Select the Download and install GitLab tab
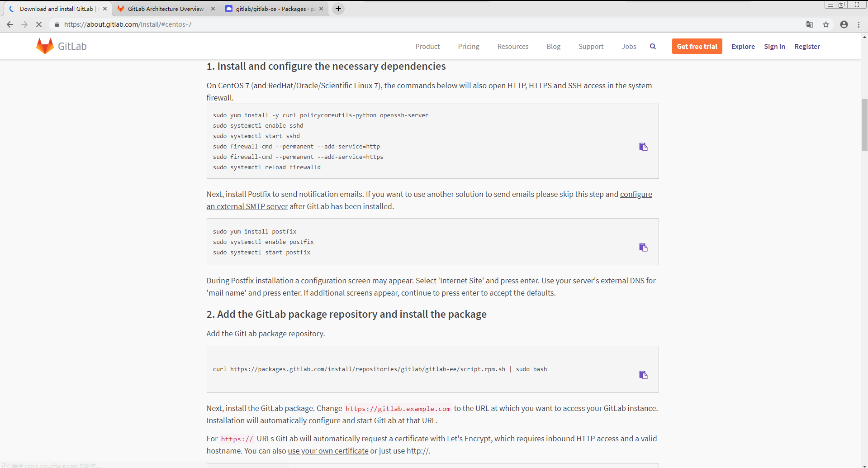The width and height of the screenshot is (868, 468). [x=57, y=9]
